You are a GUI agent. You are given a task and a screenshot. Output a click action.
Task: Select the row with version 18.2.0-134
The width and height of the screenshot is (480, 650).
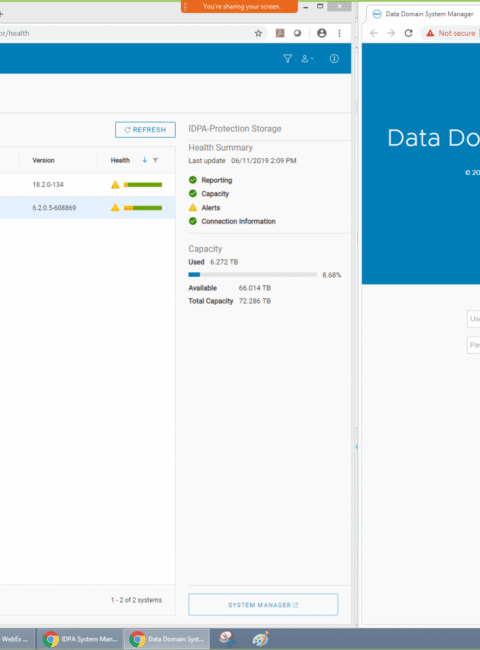tap(87, 185)
